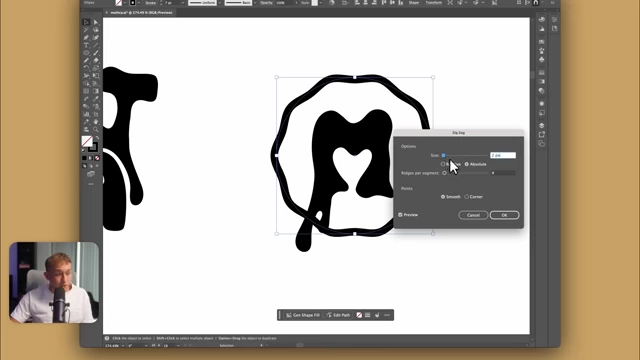Open the Basic brush definition dropdown

click(x=256, y=3)
